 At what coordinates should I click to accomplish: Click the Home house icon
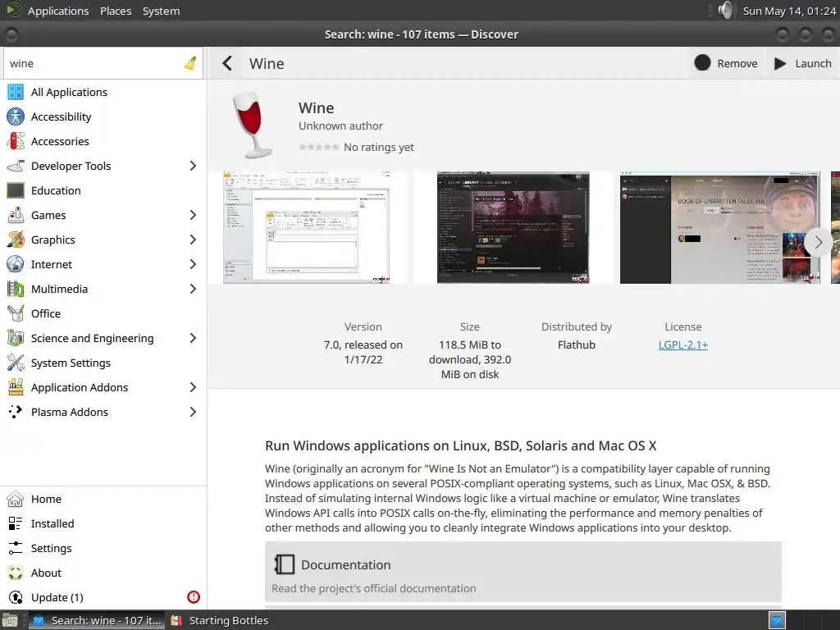click(x=16, y=500)
